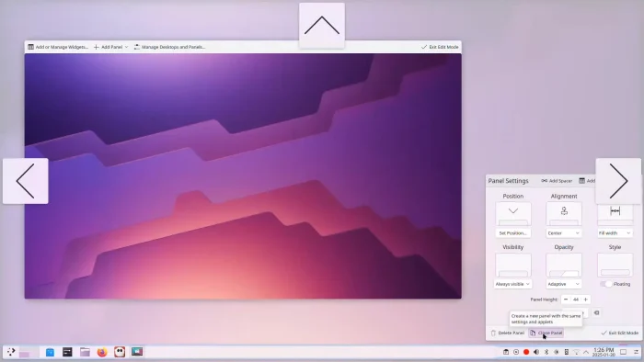Open the Adaptive opacity dropdown

pyautogui.click(x=564, y=284)
